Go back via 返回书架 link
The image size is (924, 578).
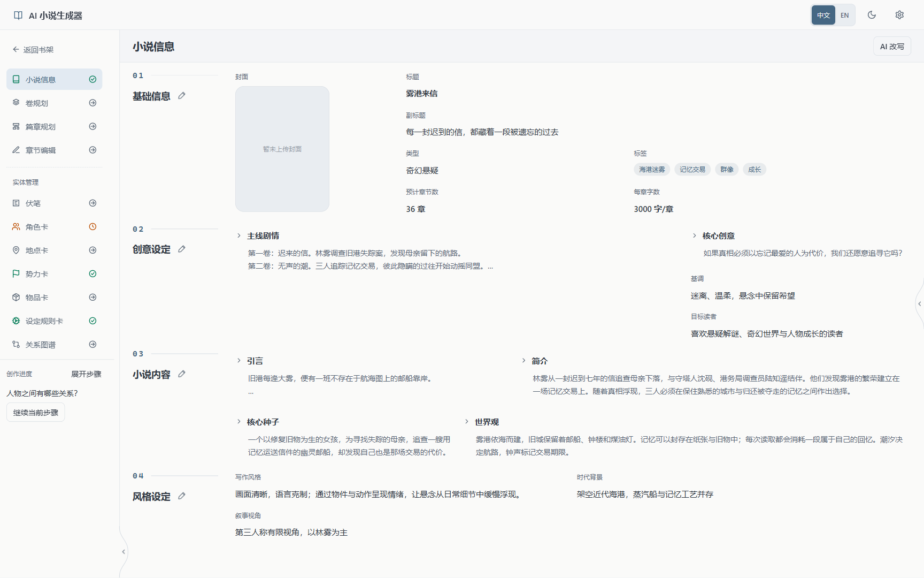[33, 50]
